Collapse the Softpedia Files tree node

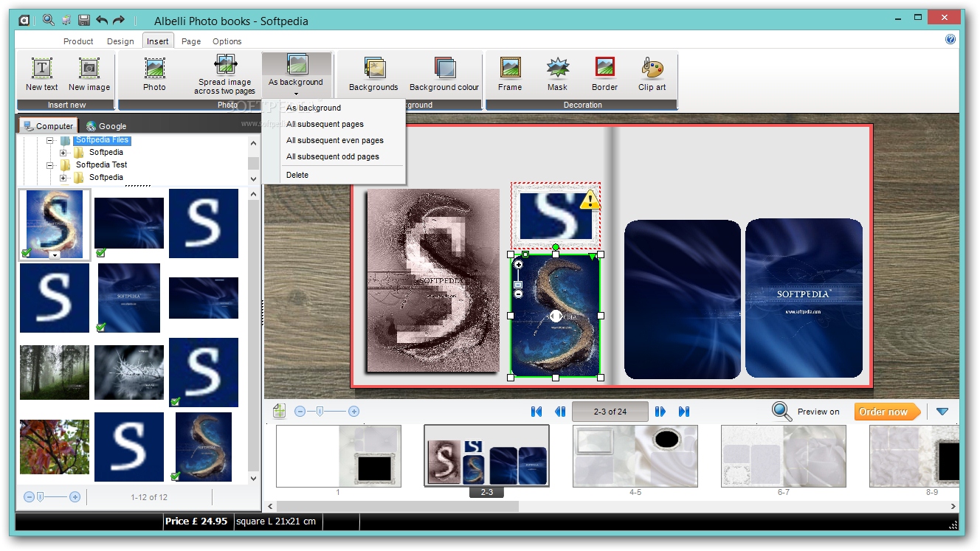pyautogui.click(x=50, y=140)
